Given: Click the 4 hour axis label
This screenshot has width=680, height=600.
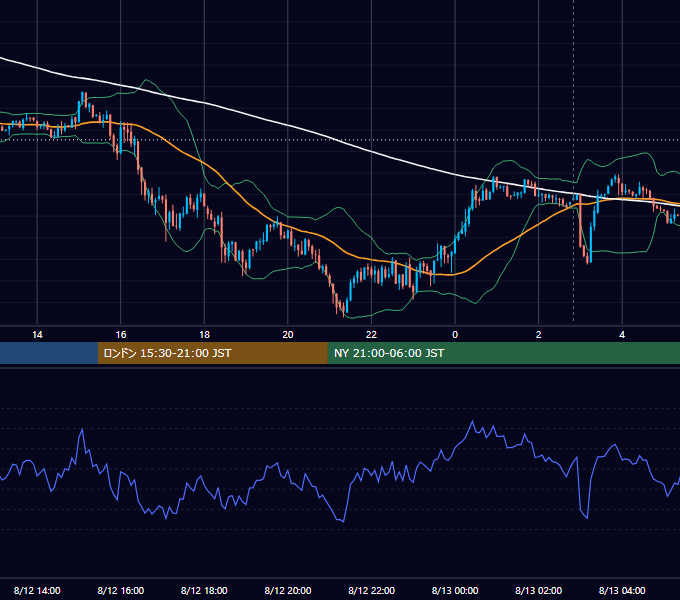Looking at the screenshot, I should [x=622, y=335].
